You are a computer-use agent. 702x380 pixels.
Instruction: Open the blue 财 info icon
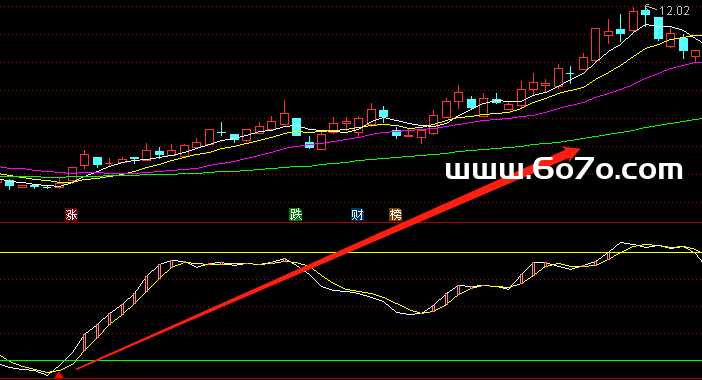357,215
